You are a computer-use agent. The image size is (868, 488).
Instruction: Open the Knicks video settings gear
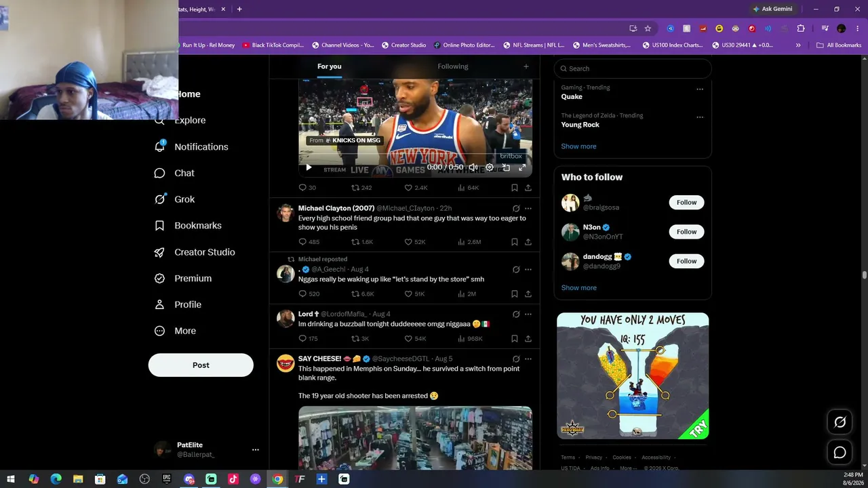tap(490, 167)
